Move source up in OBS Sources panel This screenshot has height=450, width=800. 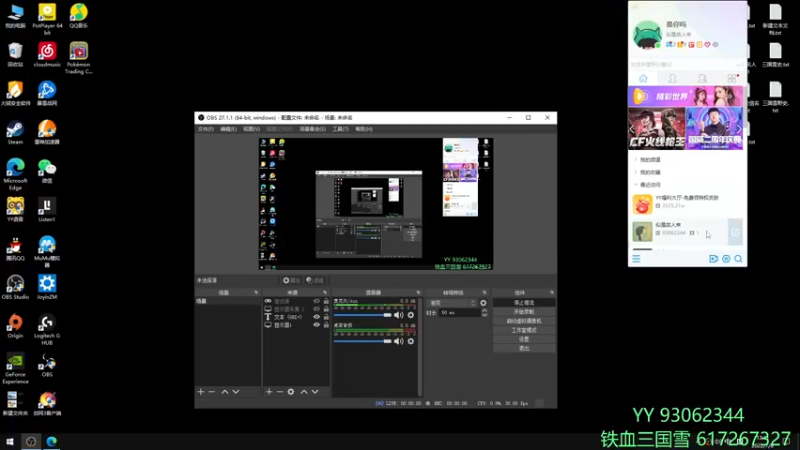(304, 392)
